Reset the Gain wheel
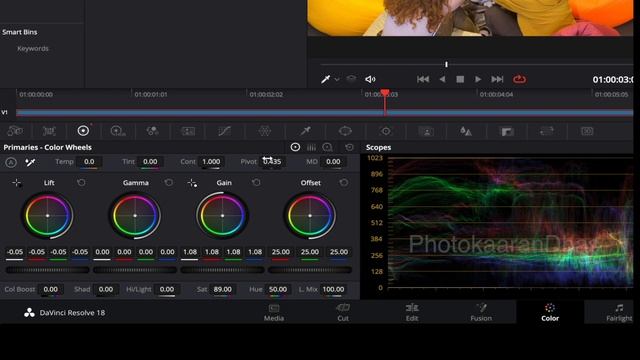Image resolution: width=640 pixels, height=360 pixels. (x=256, y=182)
